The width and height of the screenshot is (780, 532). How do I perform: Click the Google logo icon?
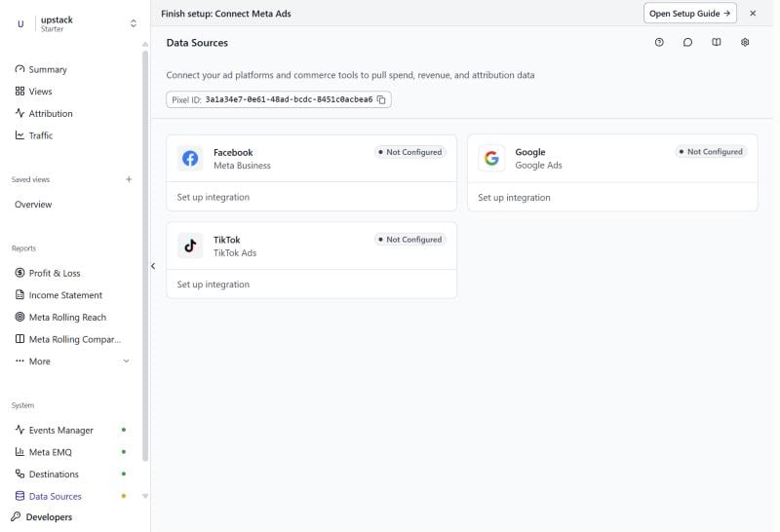(x=491, y=158)
